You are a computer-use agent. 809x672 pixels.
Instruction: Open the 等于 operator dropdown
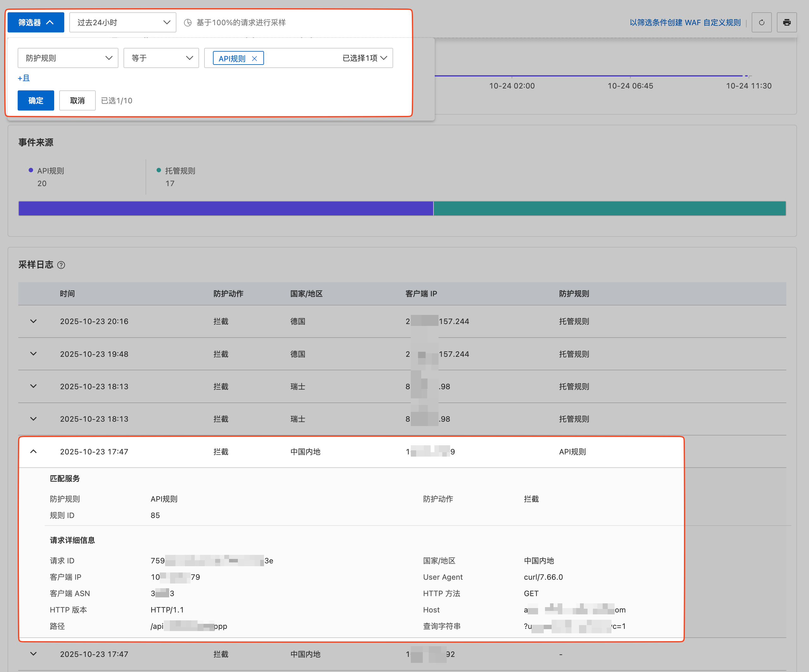(x=161, y=58)
